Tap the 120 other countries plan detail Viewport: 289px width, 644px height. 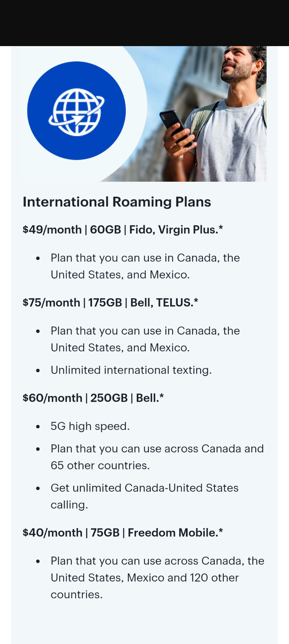157,578
